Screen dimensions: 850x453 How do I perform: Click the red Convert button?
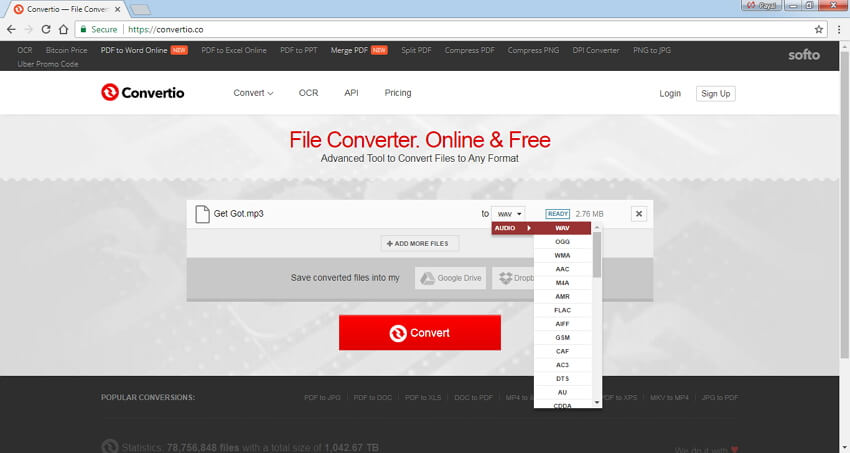tap(420, 333)
